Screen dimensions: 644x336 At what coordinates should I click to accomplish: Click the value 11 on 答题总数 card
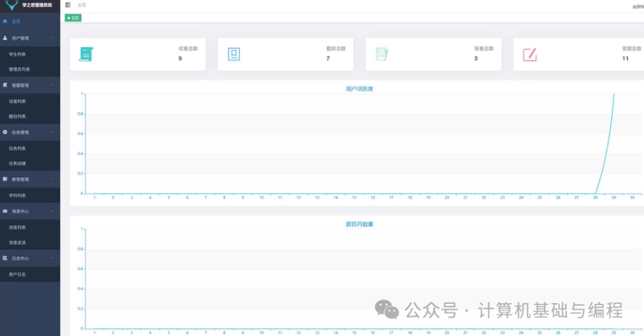pyautogui.click(x=625, y=58)
